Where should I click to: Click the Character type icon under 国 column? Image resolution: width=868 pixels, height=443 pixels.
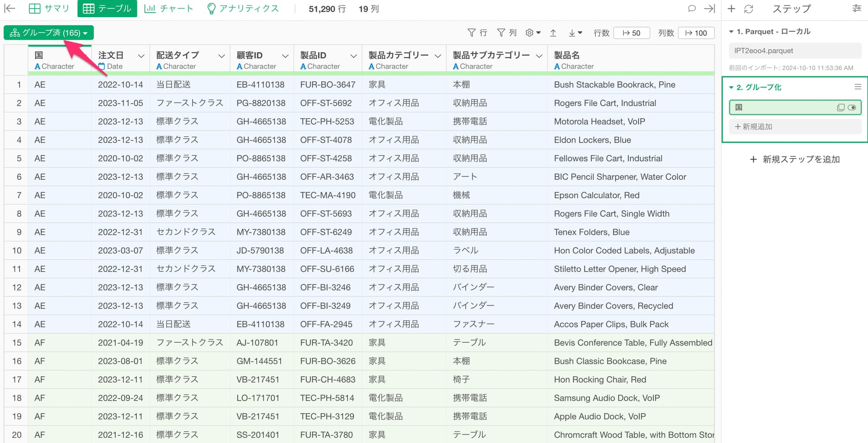tap(38, 66)
